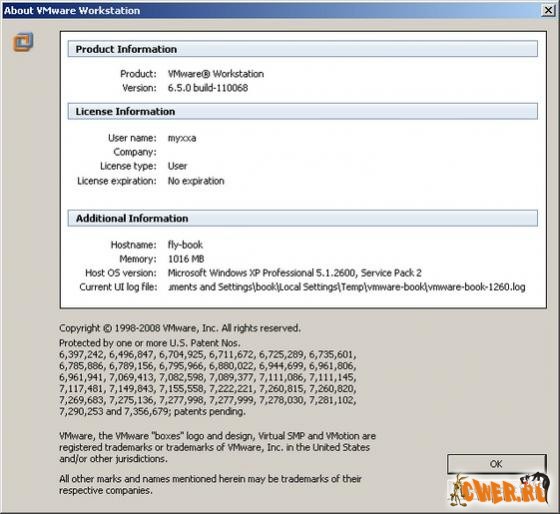Image resolution: width=560 pixels, height=514 pixels.
Task: Click the 'Protected by one or more U.S. Patent' line
Action: point(150,343)
